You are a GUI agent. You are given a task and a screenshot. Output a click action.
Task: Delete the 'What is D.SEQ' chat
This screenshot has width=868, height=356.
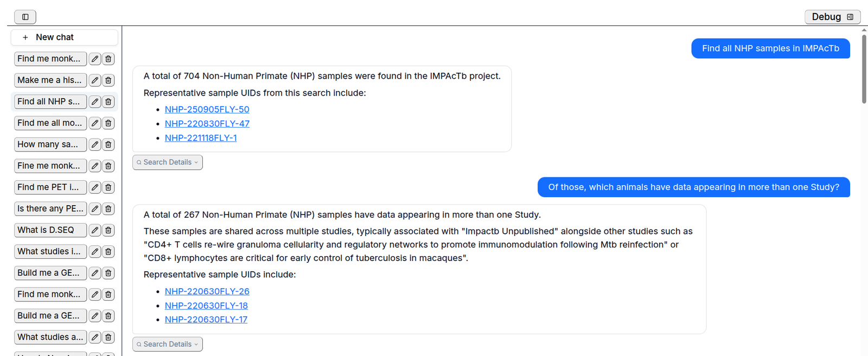click(x=108, y=230)
